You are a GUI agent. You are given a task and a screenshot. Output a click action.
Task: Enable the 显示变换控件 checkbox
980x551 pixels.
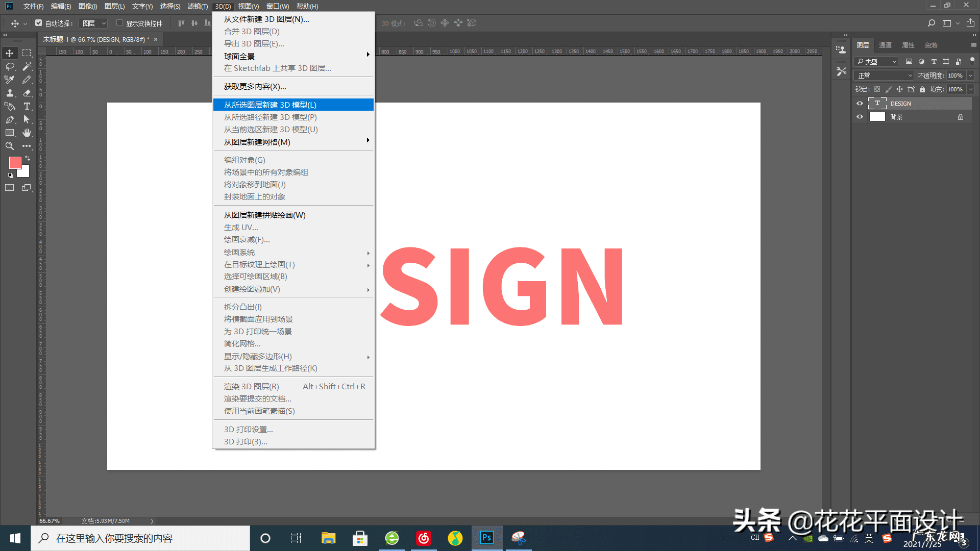pyautogui.click(x=119, y=23)
